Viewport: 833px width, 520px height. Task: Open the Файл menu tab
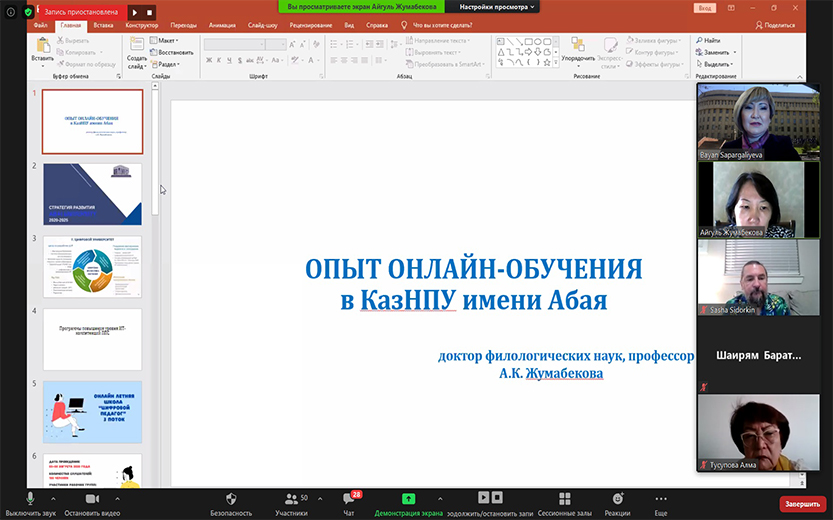coord(40,25)
